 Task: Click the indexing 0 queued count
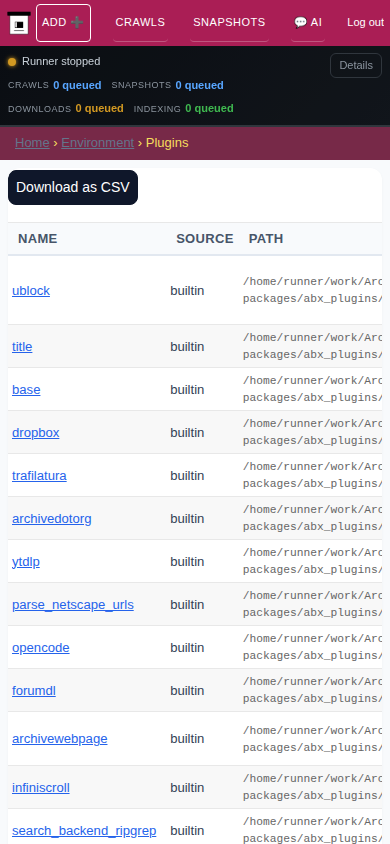(209, 108)
